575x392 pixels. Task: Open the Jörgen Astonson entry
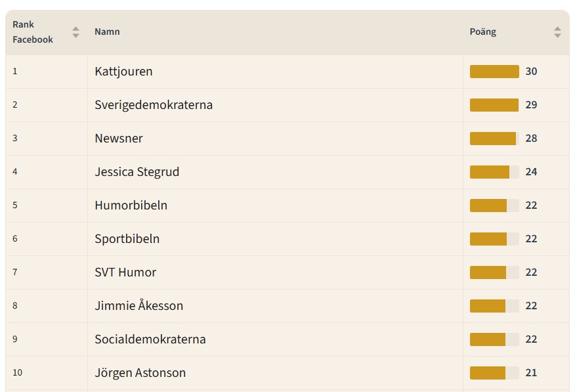click(x=140, y=373)
